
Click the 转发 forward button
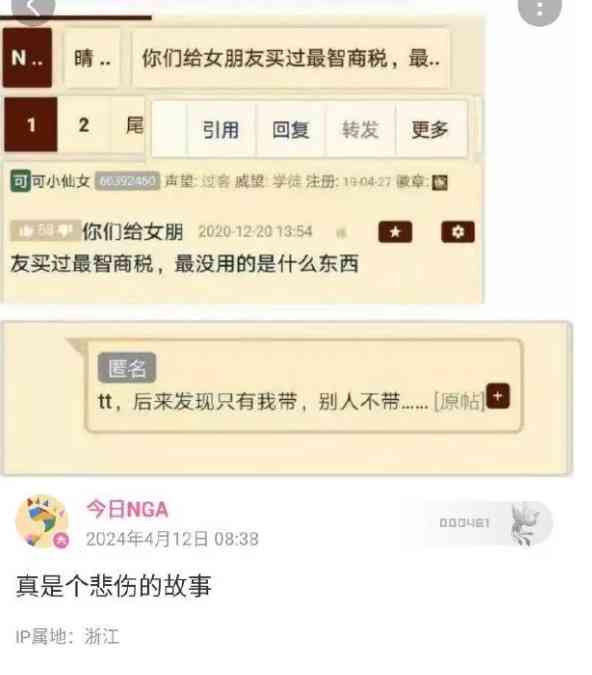(x=360, y=130)
